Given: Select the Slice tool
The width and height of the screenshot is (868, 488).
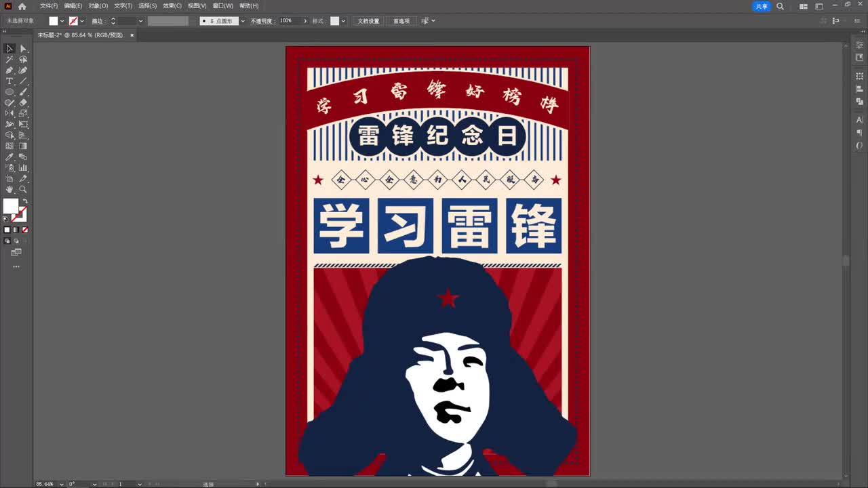Looking at the screenshot, I should [23, 179].
